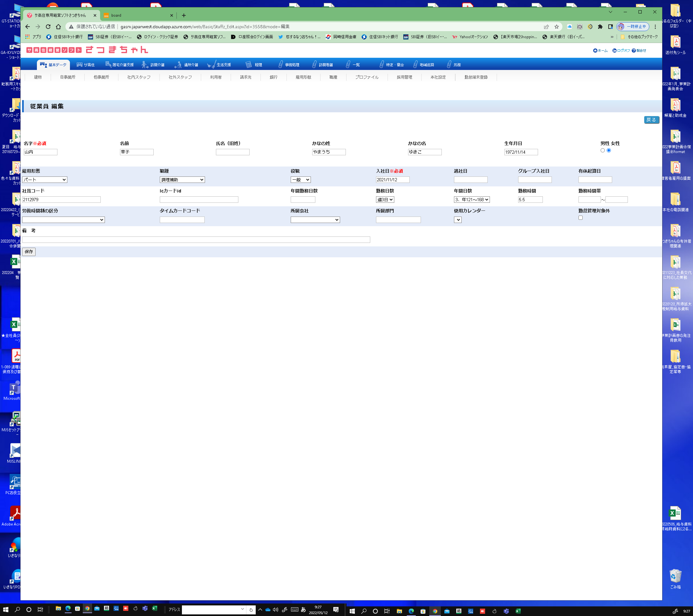Image resolution: width=693 pixels, height=616 pixels.
Task: Select the 男性 radio button
Action: pyautogui.click(x=603, y=150)
